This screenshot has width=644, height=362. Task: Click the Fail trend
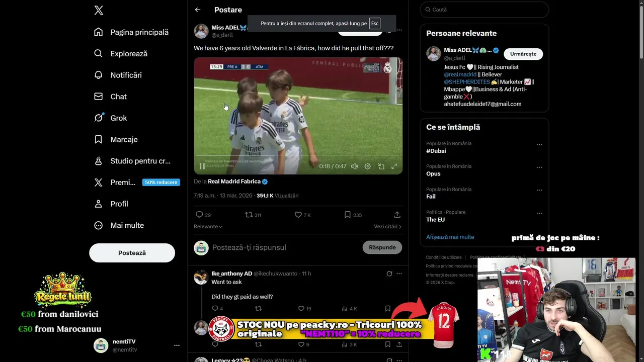(x=431, y=197)
